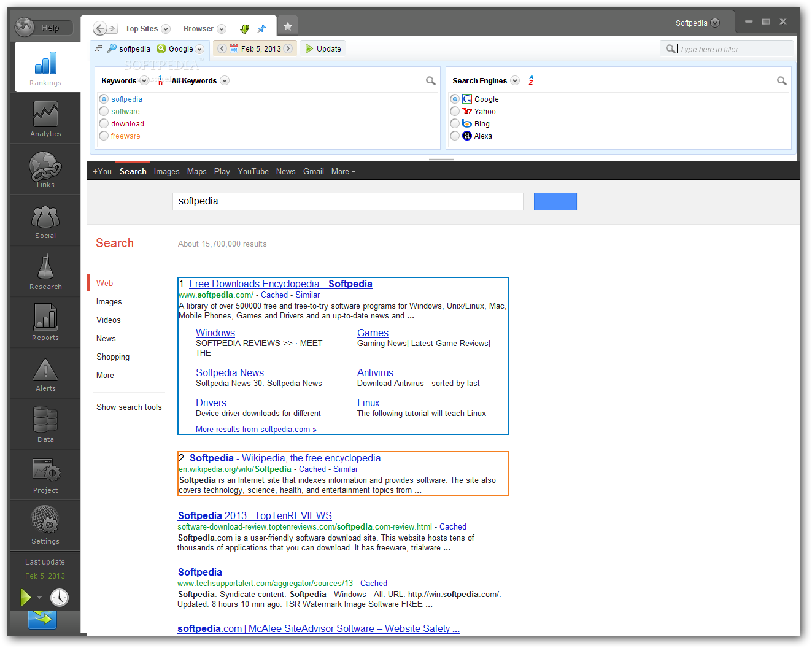The height and width of the screenshot is (648, 812).
Task: Open the Analytics module
Action: click(x=45, y=118)
